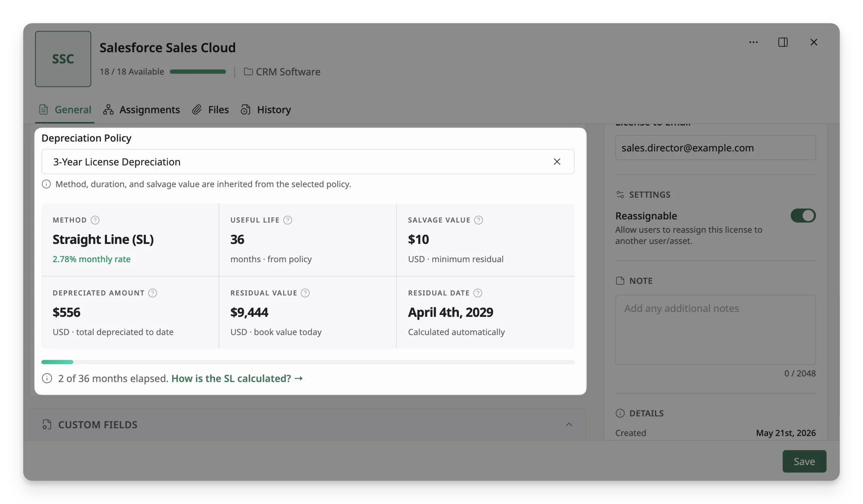
Task: Click the License to Email field
Action: (715, 148)
